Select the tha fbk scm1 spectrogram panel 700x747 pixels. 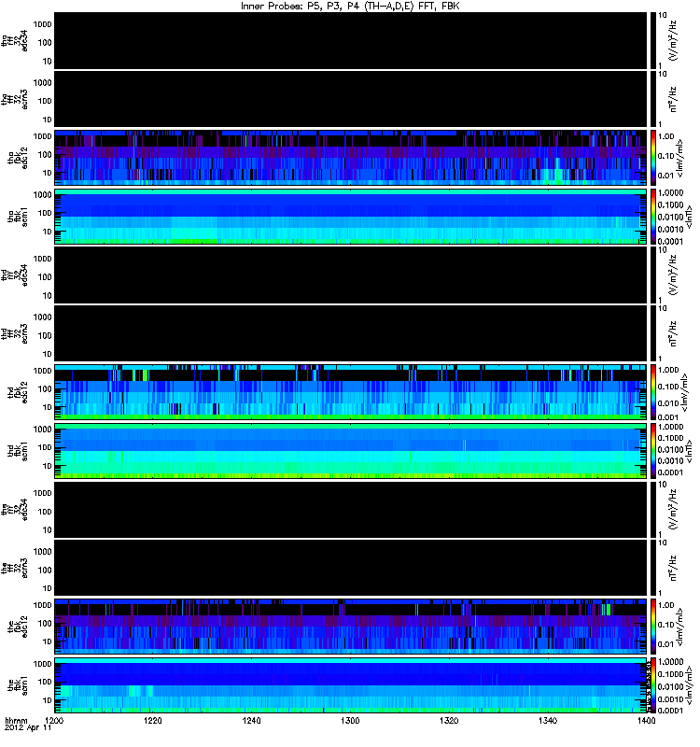[x=350, y=217]
